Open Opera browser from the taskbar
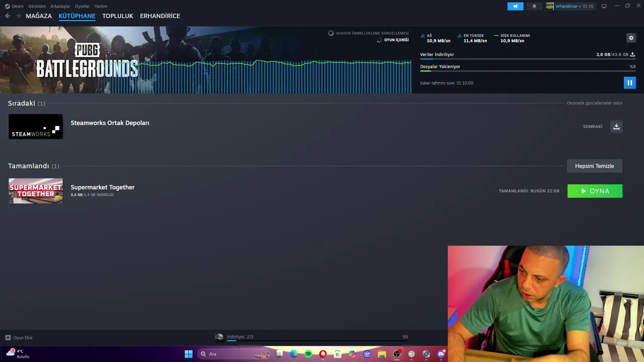 tap(323, 354)
